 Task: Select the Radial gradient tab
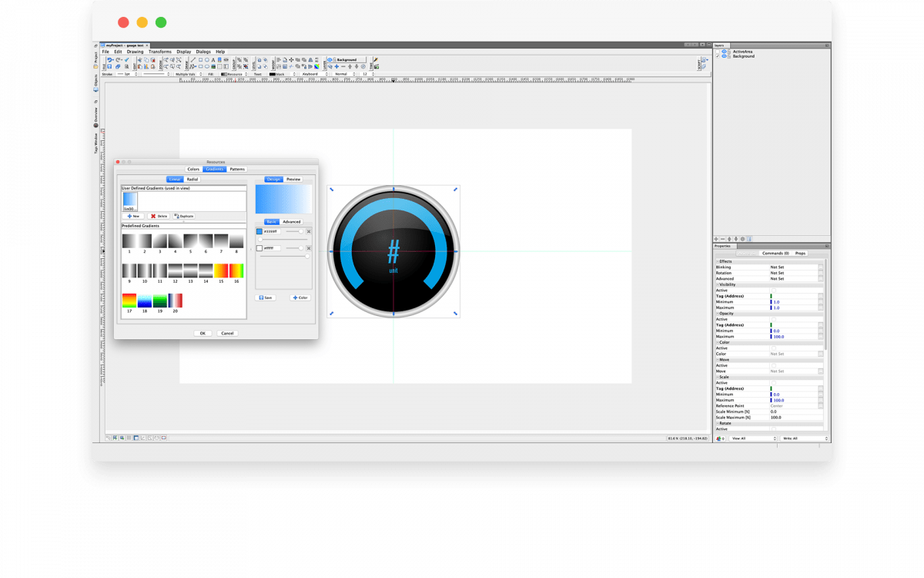[x=192, y=179]
